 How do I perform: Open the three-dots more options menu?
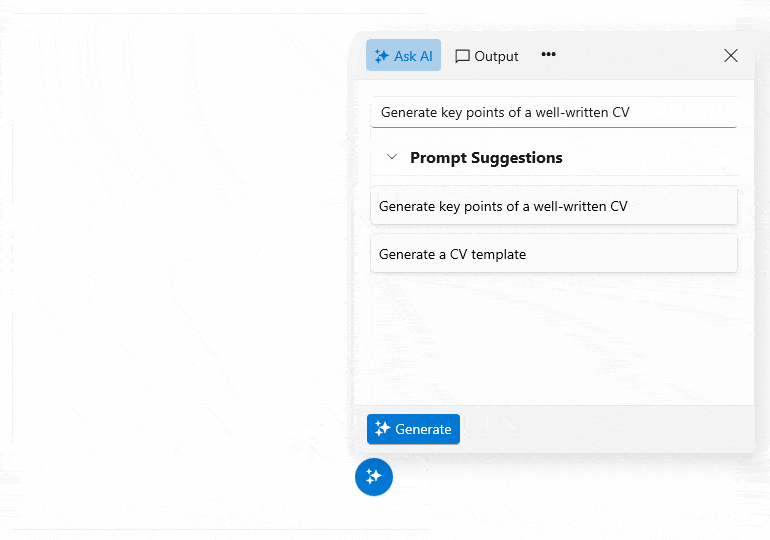tap(548, 54)
